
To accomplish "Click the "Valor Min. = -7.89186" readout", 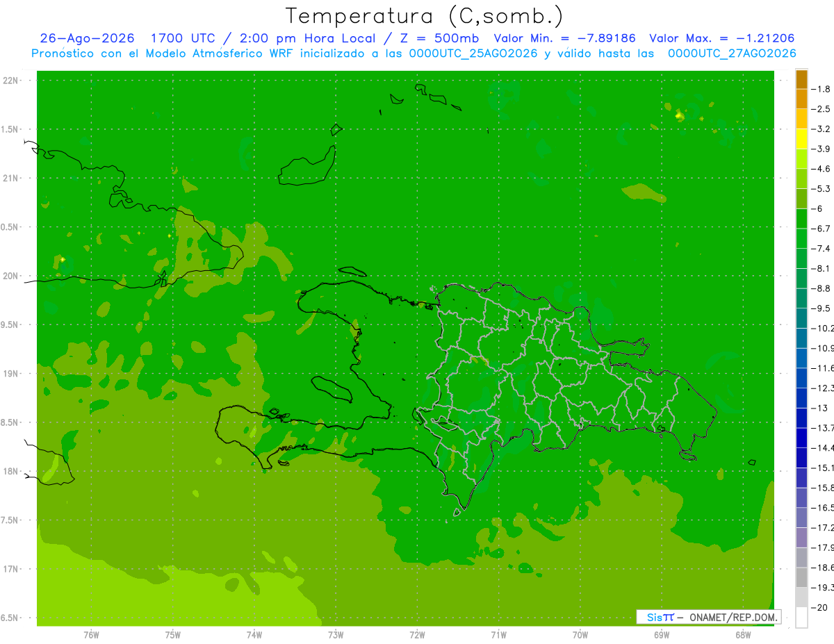I will (x=564, y=38).
